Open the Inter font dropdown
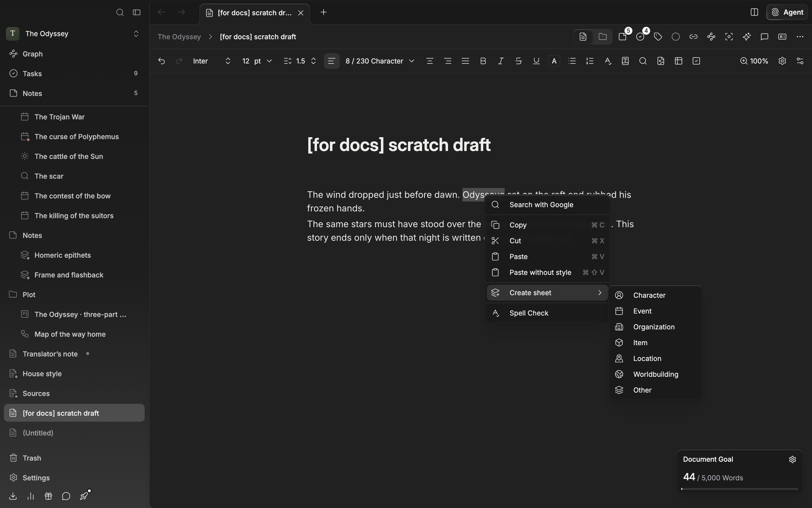812x508 pixels. [212, 61]
